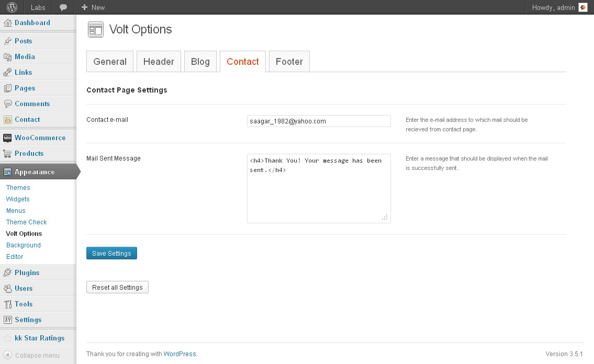Expand the + New content menu
The image size is (594, 364).
pos(93,7)
